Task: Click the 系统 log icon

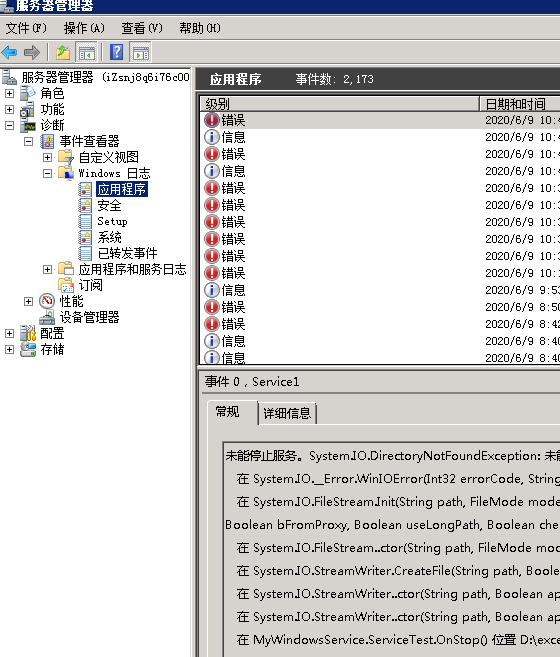Action: [85, 237]
